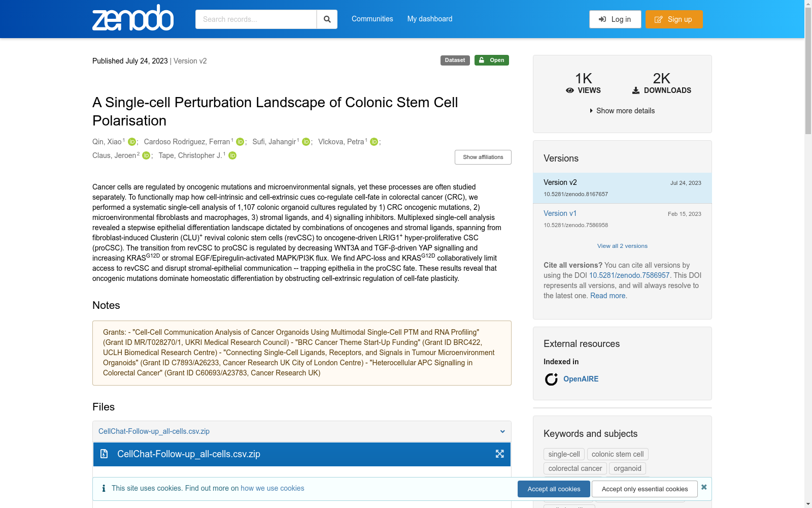Screen dimensions: 812x508
Task: Click View all 2 versions
Action: coord(622,246)
